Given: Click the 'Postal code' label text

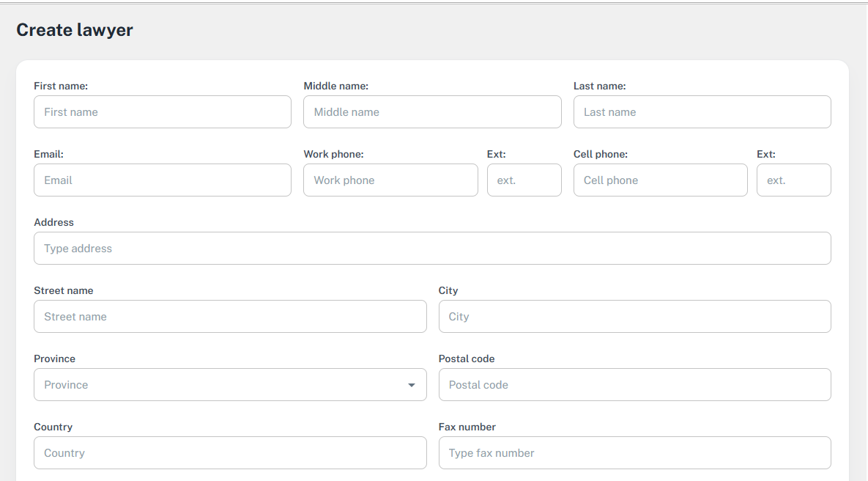Looking at the screenshot, I should point(466,359).
